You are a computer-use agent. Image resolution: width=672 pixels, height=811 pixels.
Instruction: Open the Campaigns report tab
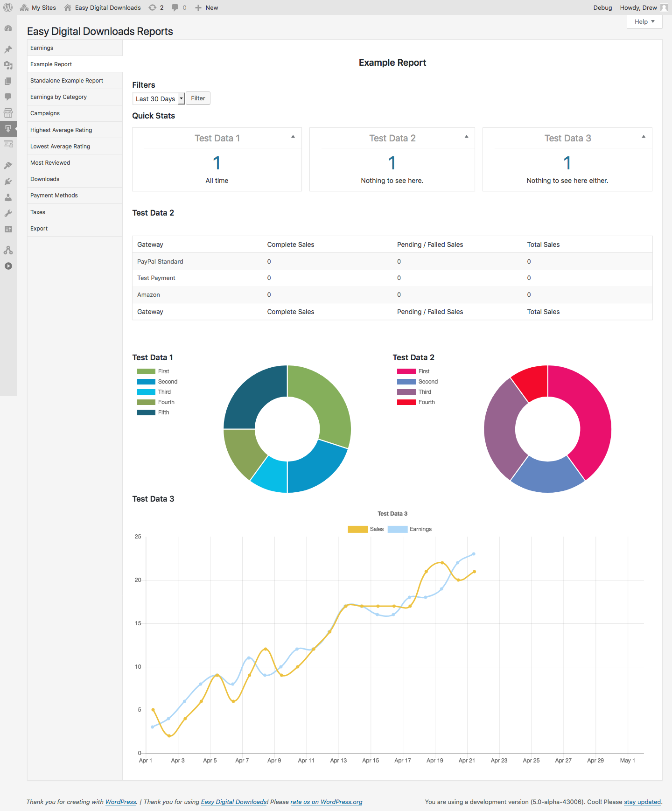(x=75, y=113)
